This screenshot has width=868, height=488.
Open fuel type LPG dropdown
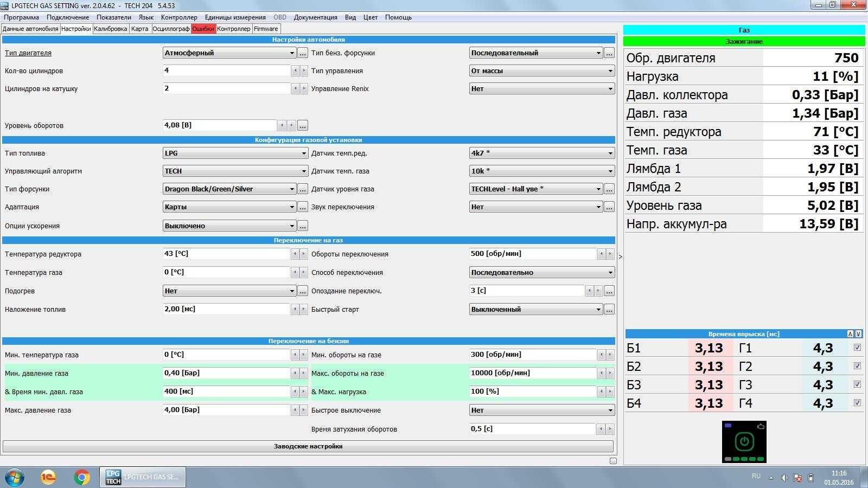(x=235, y=153)
